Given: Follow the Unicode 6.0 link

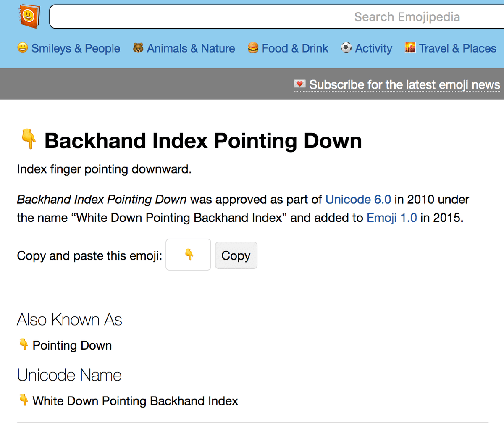Looking at the screenshot, I should click(x=358, y=199).
